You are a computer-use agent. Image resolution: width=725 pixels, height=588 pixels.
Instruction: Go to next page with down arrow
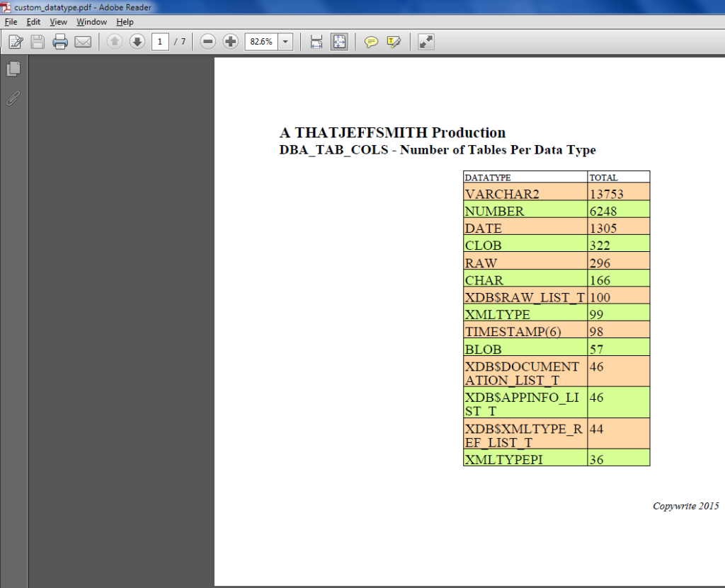click(x=137, y=41)
